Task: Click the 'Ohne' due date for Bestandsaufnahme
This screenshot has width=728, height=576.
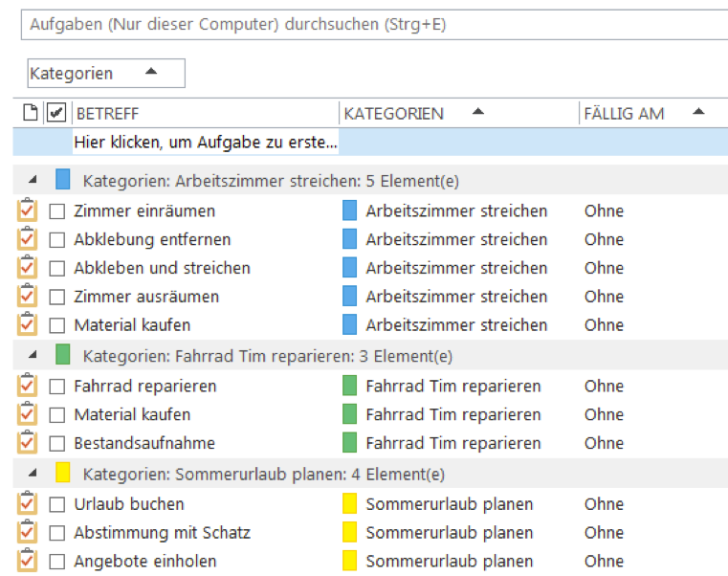Action: [x=604, y=443]
